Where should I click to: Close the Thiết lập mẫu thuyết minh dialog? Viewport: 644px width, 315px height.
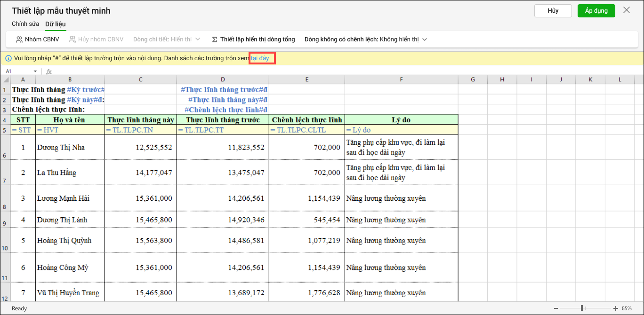click(x=626, y=10)
